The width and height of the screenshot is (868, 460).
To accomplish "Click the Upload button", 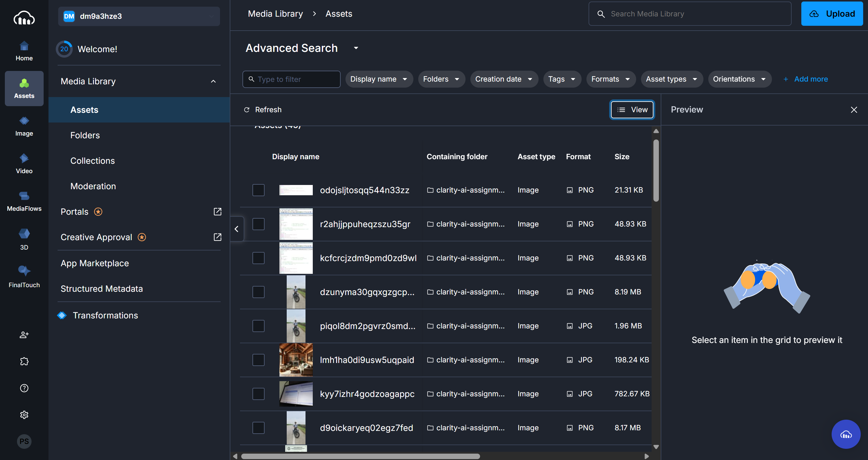I will pos(832,14).
